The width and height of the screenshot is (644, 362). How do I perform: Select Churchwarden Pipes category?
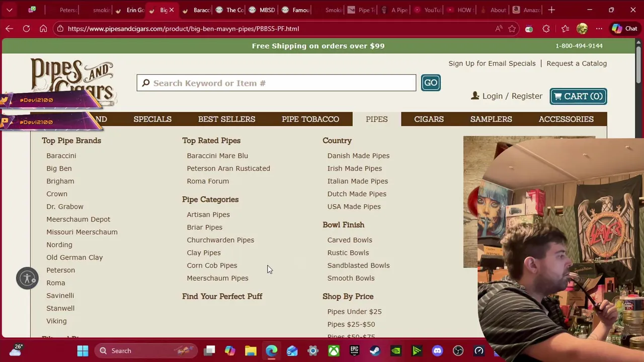click(x=220, y=240)
